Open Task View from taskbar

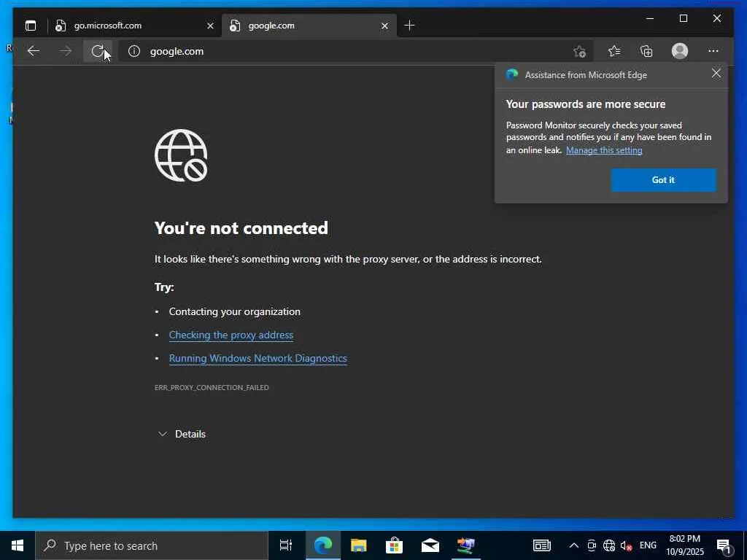tap(285, 545)
